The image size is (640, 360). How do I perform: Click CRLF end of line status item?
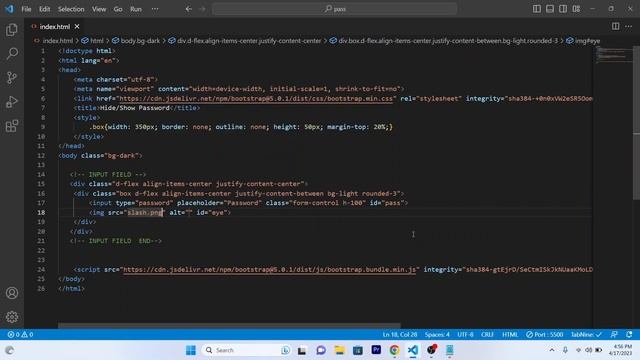pos(487,334)
